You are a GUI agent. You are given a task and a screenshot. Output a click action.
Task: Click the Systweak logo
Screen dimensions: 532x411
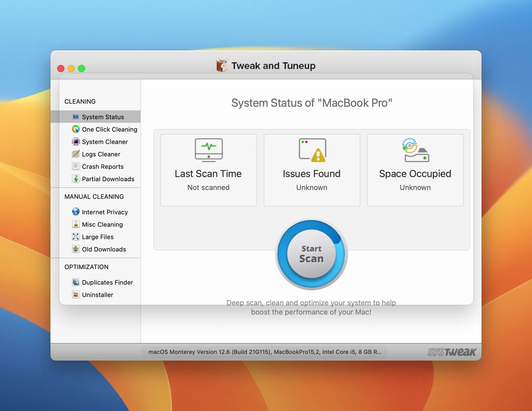click(x=452, y=352)
